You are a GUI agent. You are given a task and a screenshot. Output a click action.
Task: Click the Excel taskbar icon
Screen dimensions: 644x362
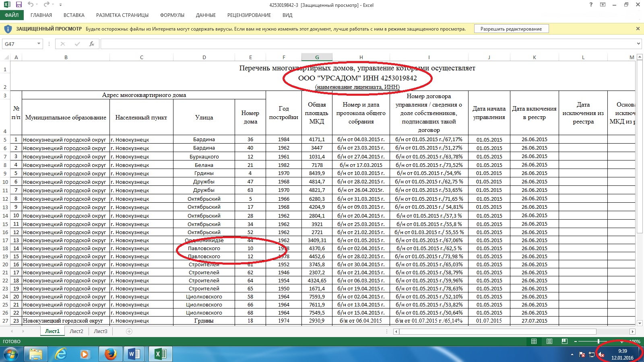(x=161, y=354)
